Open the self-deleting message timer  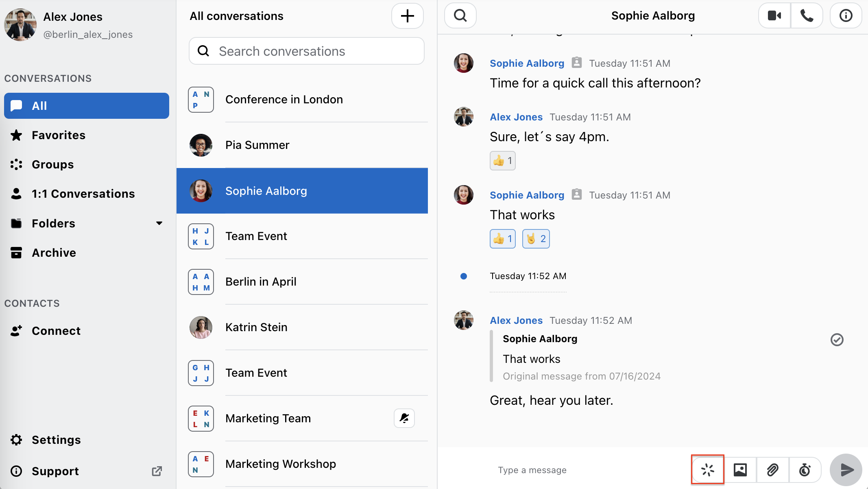tap(805, 470)
